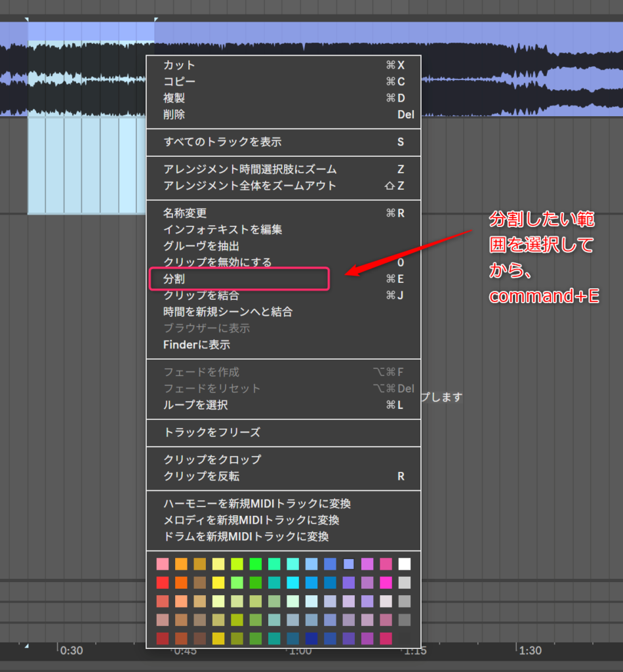Click クリップを結合 (Consolidate) entry

(x=201, y=295)
